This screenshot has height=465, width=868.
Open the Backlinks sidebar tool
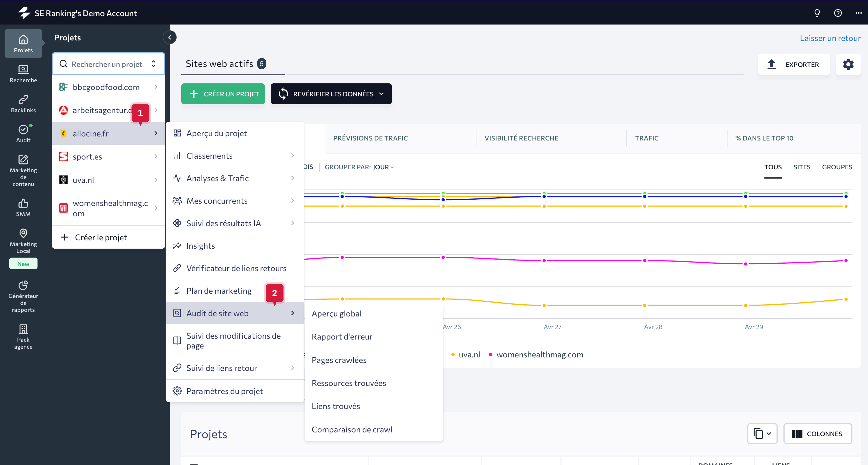[23, 104]
